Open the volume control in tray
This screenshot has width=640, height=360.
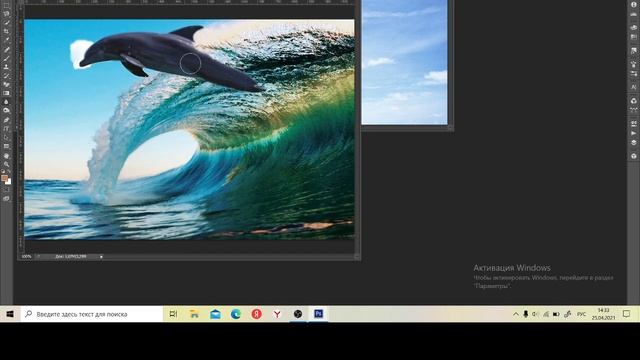click(x=535, y=314)
